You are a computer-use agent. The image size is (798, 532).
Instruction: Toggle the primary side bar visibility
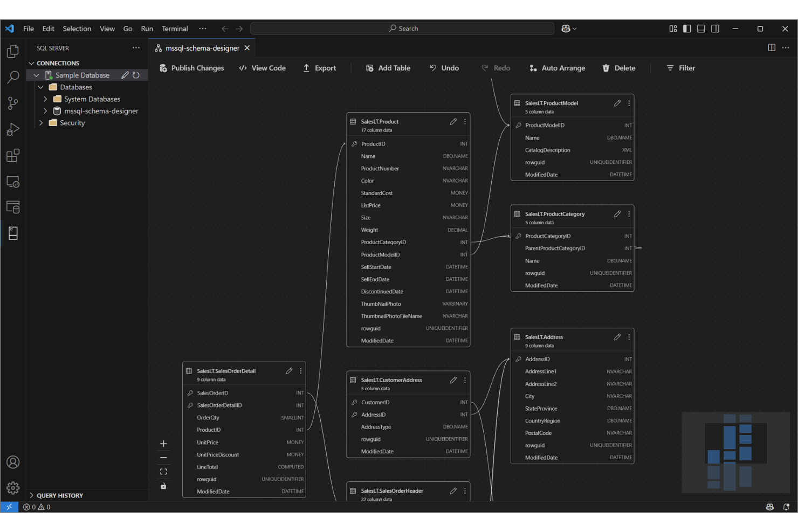pyautogui.click(x=687, y=28)
